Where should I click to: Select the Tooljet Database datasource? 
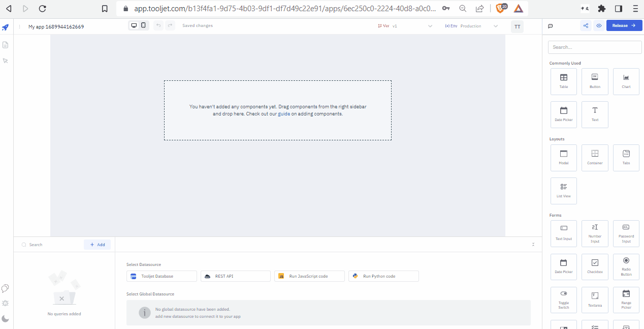[162, 276]
